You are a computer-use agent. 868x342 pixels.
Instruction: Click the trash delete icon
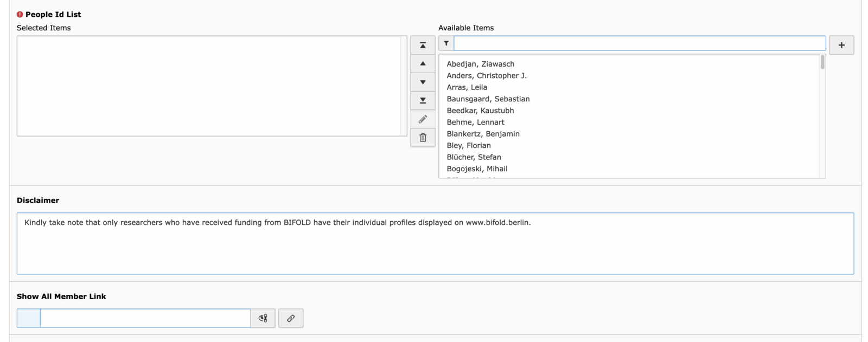coord(423,137)
